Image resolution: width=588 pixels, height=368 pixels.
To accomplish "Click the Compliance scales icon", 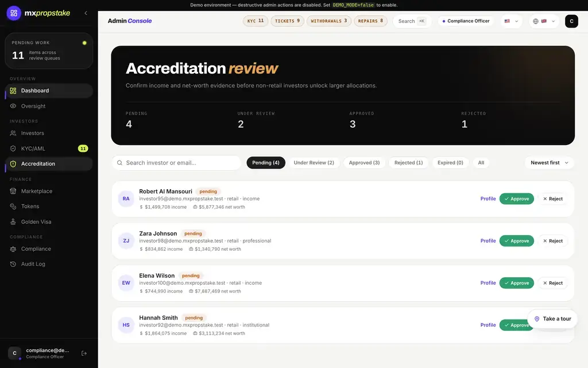I will [x=13, y=248].
